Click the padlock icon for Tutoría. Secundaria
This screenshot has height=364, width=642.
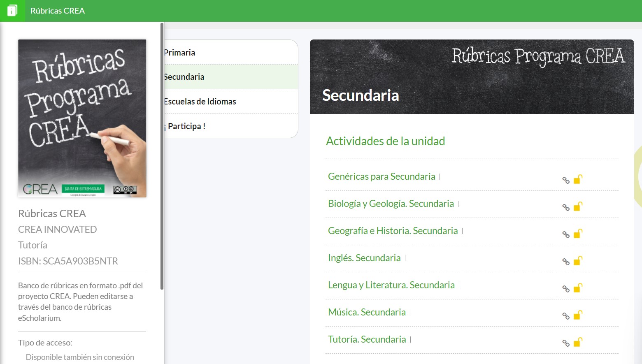(578, 342)
